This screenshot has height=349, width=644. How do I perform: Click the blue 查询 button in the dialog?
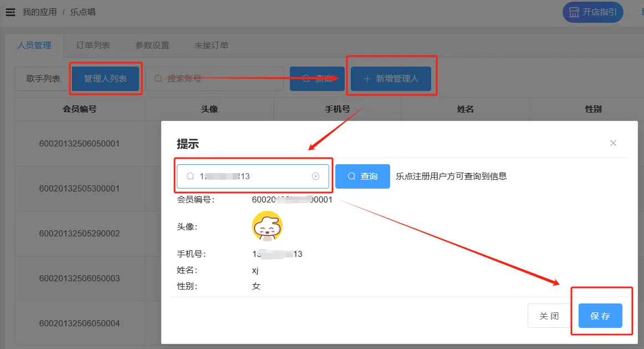click(x=362, y=176)
